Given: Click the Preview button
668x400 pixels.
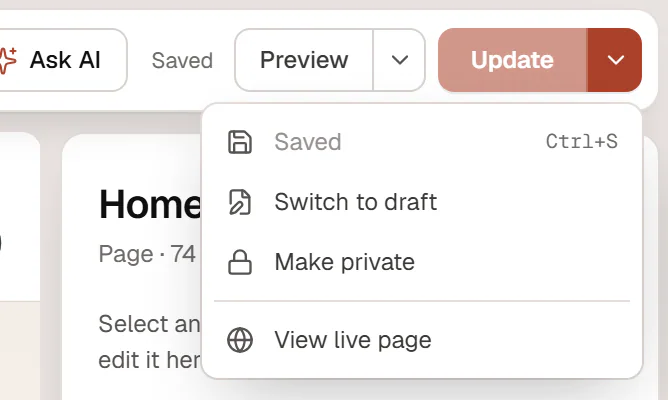Looking at the screenshot, I should (x=304, y=60).
